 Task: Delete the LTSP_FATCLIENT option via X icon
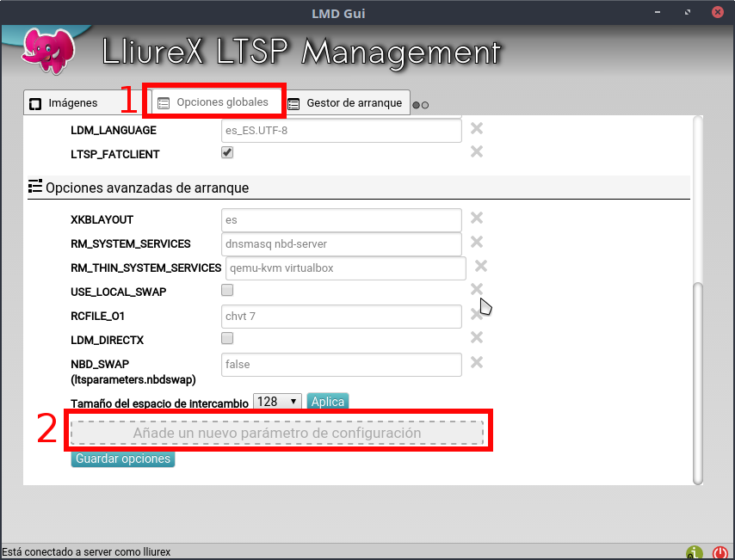(476, 152)
